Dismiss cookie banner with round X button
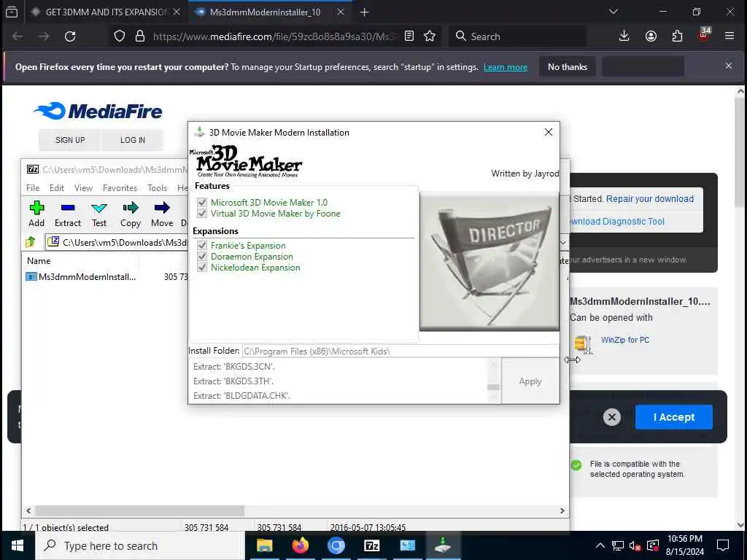The height and width of the screenshot is (560, 747). point(612,417)
